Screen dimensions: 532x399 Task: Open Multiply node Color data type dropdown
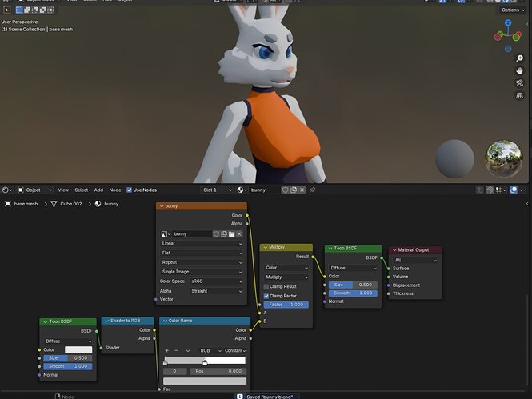click(286, 268)
